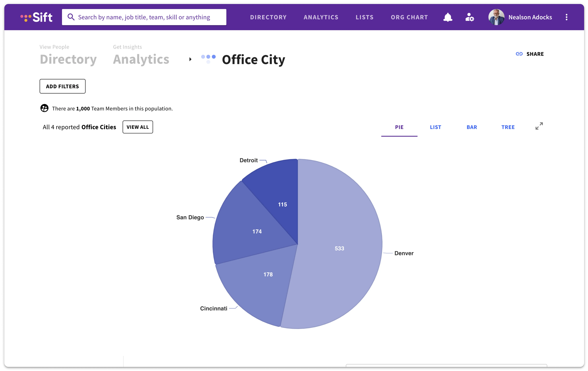Click the search magnifier icon

click(71, 17)
